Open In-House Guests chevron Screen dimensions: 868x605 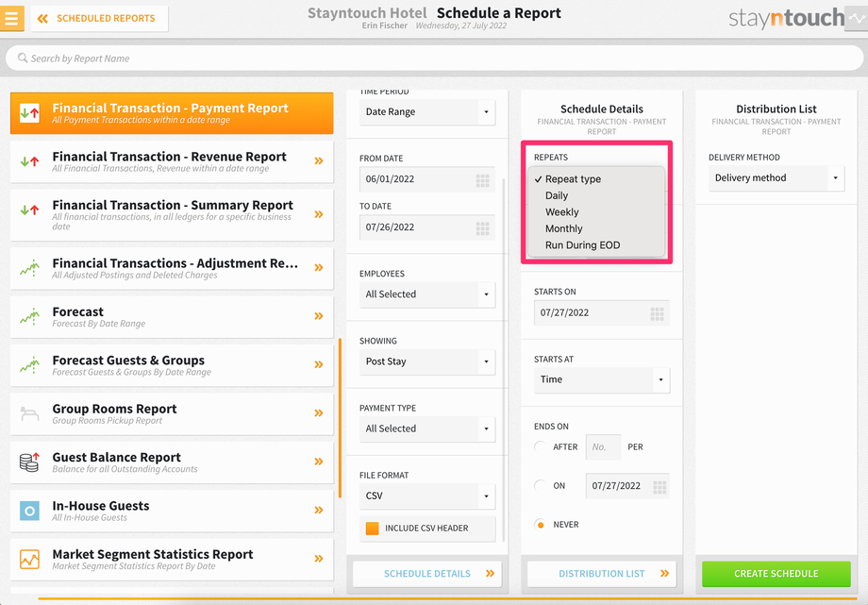point(319,511)
